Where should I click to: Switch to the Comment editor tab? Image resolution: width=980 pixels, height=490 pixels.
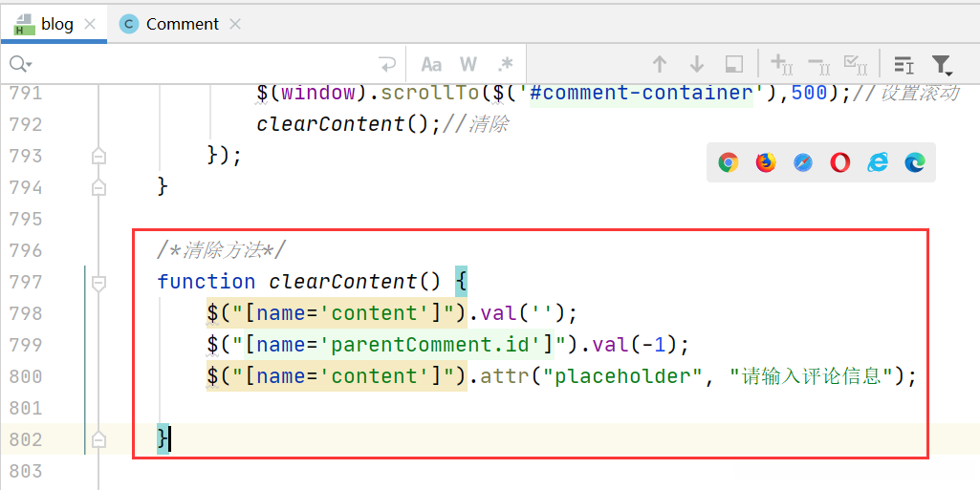[x=182, y=24]
